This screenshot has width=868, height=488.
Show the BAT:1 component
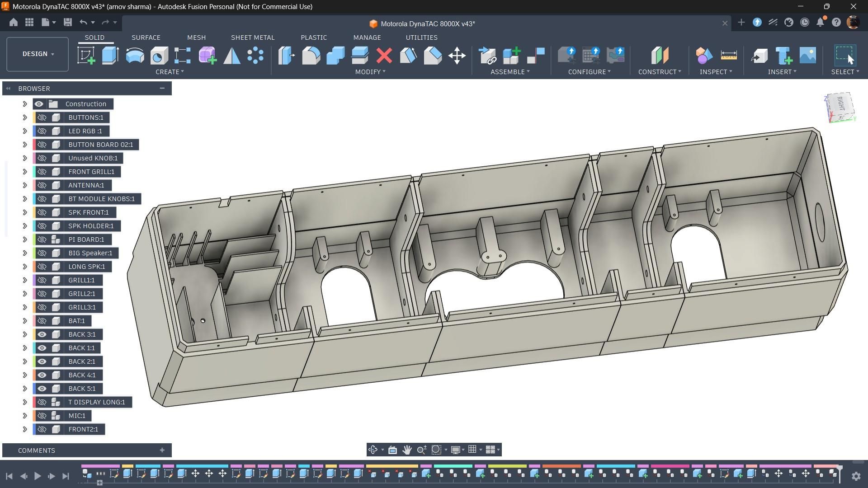click(x=42, y=321)
